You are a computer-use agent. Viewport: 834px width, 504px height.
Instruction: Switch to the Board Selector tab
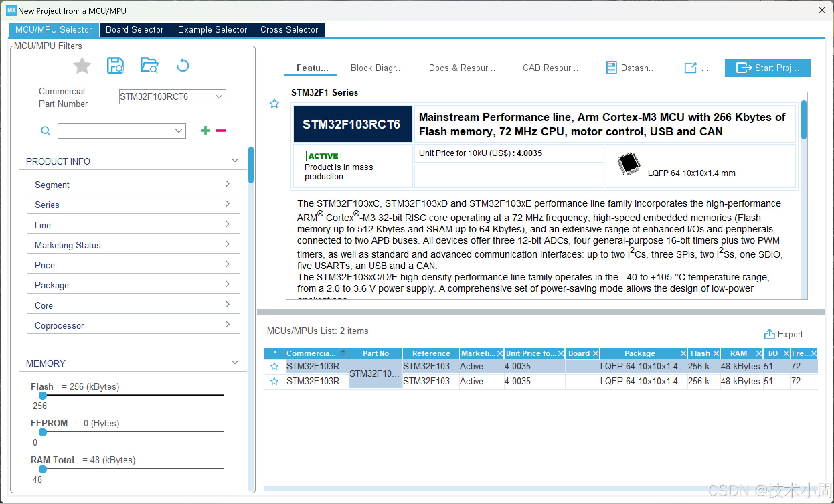coord(135,30)
